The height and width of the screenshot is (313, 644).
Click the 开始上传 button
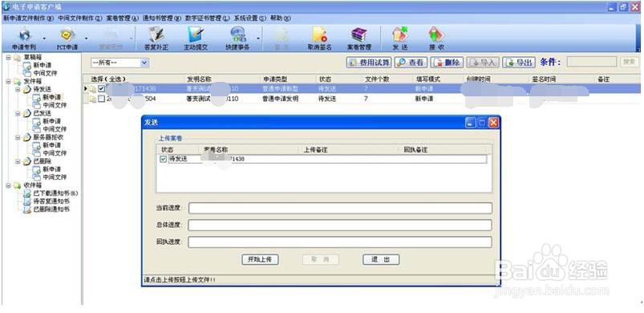click(261, 259)
